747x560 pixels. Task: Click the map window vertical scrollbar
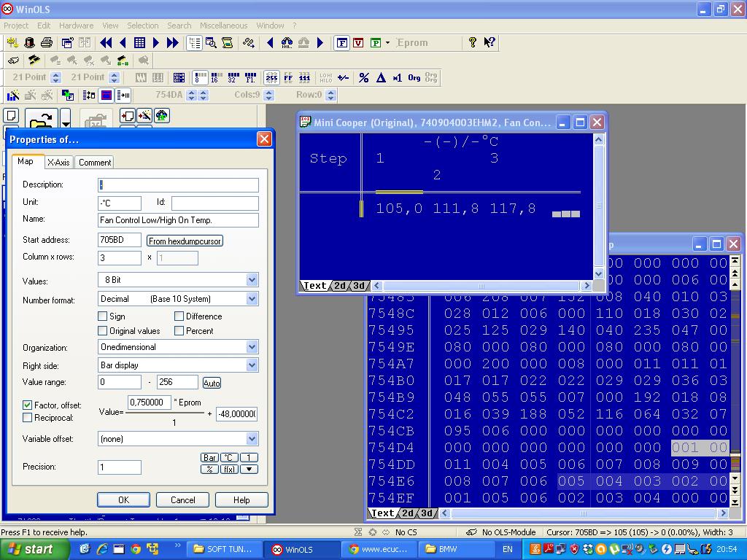click(599, 206)
